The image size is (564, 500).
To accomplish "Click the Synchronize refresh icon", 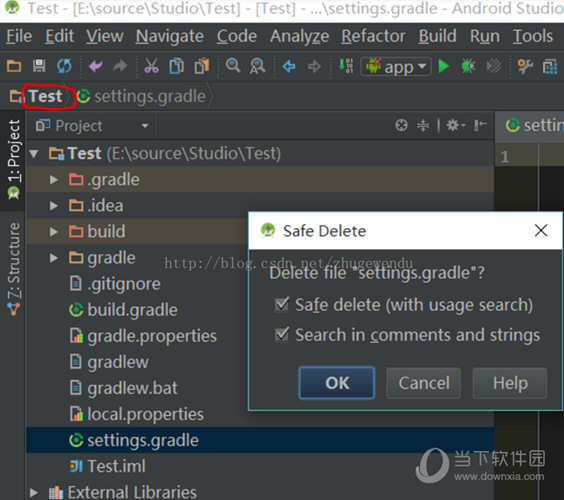I will click(x=64, y=66).
